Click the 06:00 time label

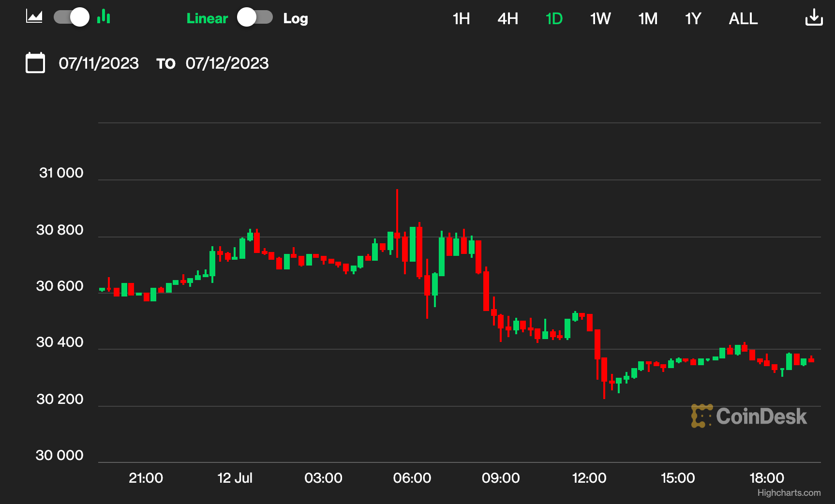(412, 478)
